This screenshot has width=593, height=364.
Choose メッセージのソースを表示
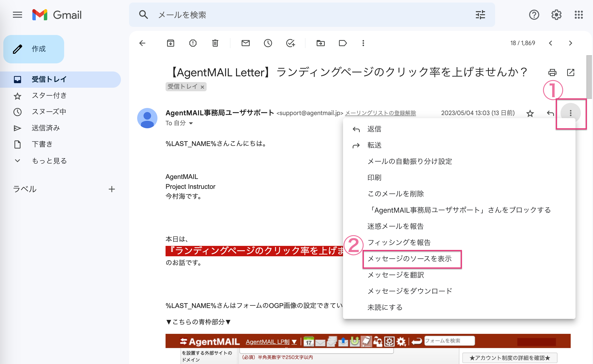(459, 259)
